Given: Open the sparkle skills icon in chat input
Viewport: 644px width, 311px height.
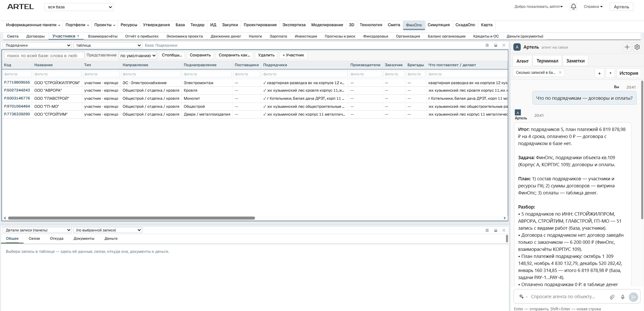Looking at the screenshot, I should pos(522,297).
